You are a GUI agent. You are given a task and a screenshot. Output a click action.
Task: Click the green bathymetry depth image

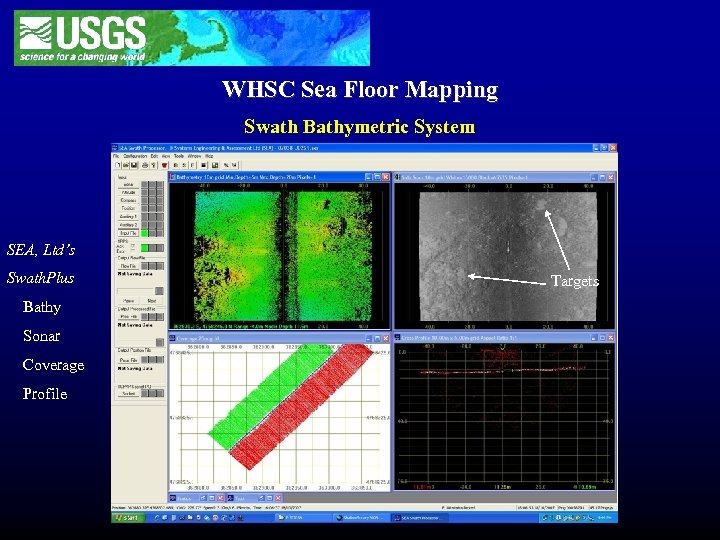tap(283, 256)
